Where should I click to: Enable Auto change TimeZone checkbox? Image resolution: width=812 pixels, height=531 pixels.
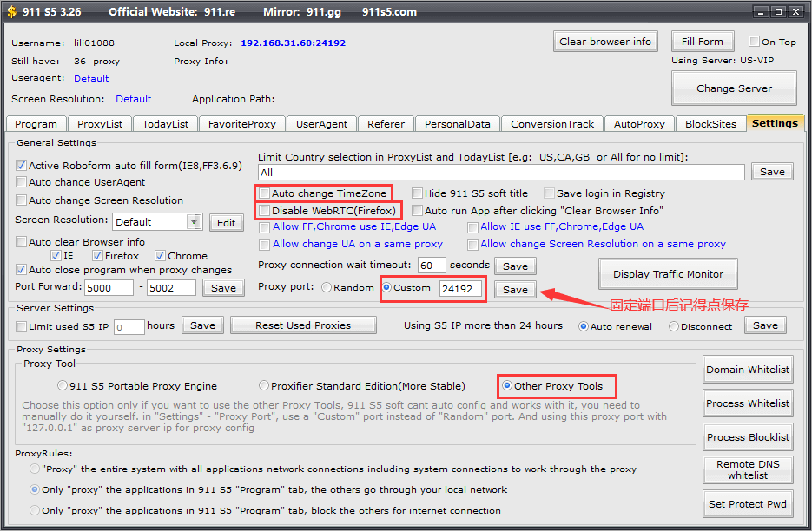(x=265, y=193)
